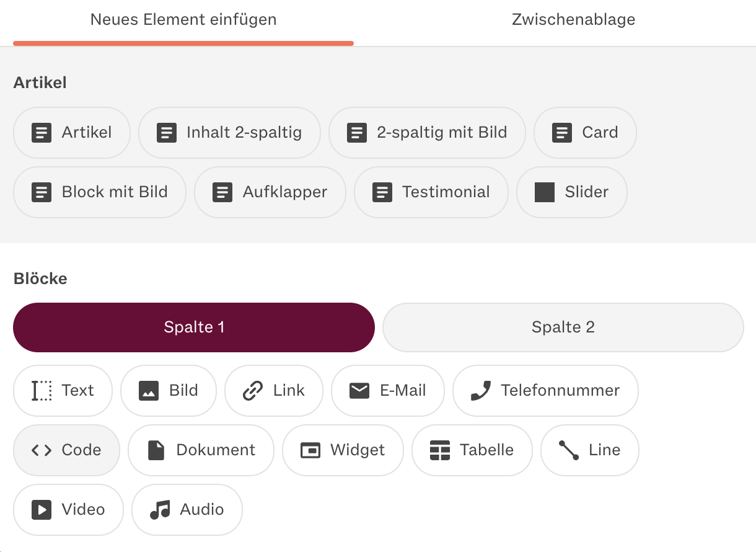The image size is (756, 552).
Task: Switch to the Spalte 2 column
Action: [x=563, y=327]
